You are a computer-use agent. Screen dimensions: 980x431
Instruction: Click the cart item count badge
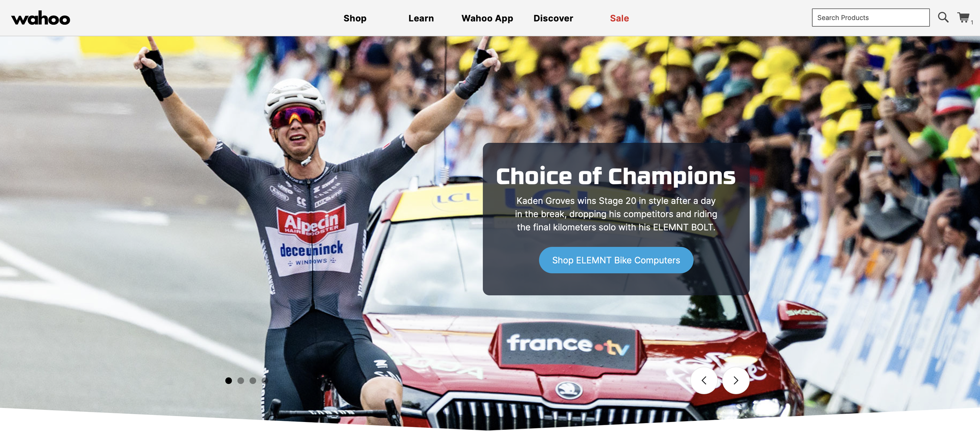coord(972,23)
